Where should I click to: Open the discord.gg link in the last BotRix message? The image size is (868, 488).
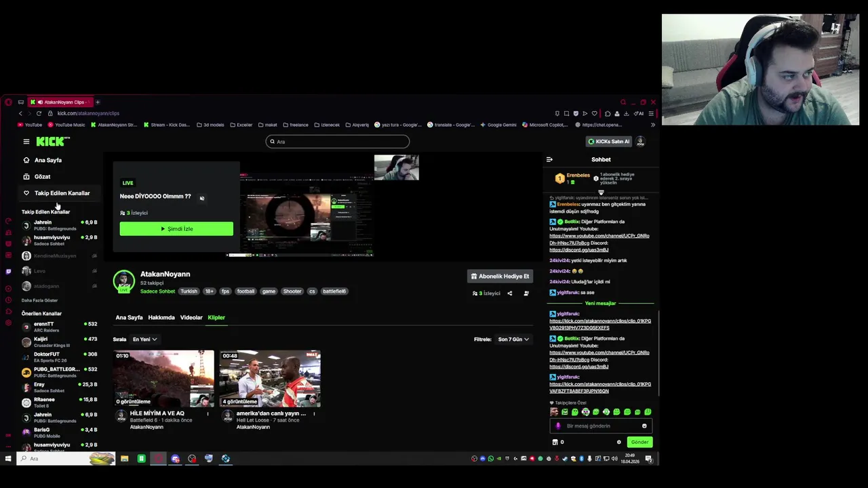point(578,367)
